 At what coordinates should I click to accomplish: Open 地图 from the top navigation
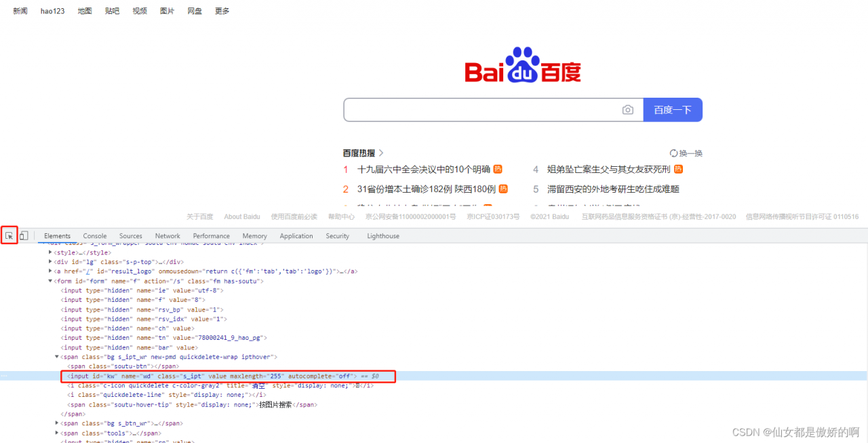pyautogui.click(x=84, y=10)
